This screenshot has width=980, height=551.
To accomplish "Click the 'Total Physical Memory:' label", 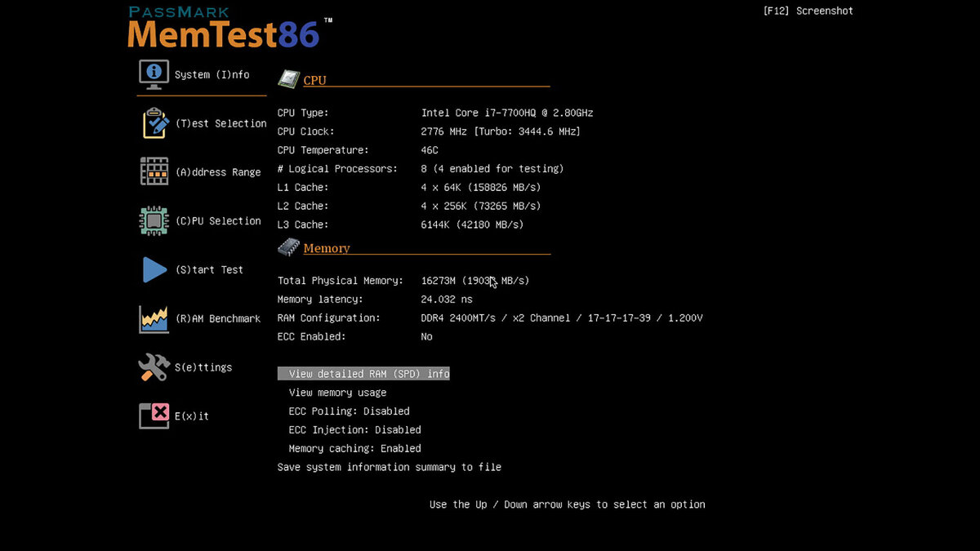I will point(341,281).
